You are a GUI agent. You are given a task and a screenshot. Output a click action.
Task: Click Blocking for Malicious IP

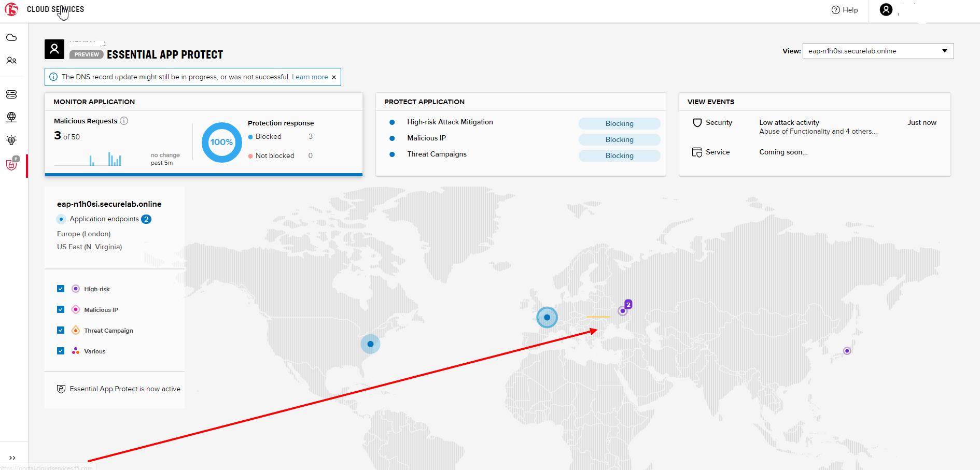tap(619, 139)
